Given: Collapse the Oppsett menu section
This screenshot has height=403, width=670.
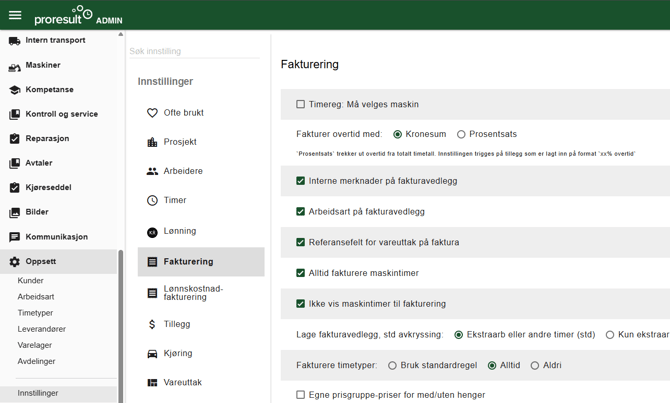Looking at the screenshot, I should tap(58, 262).
